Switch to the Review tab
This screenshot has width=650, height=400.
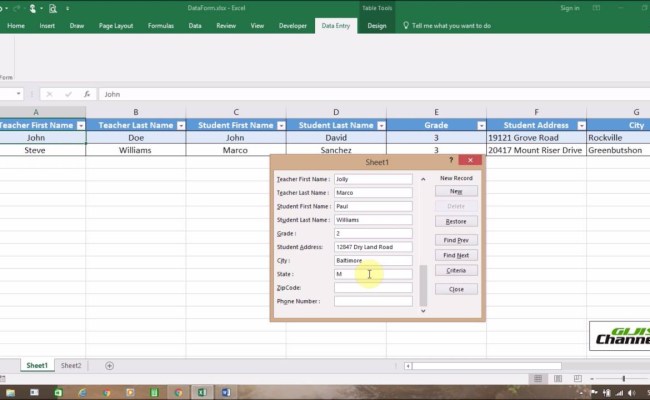coord(226,26)
